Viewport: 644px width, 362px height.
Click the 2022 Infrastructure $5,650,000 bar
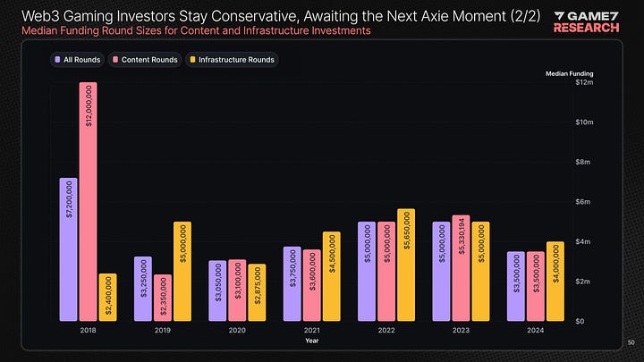coord(406,265)
